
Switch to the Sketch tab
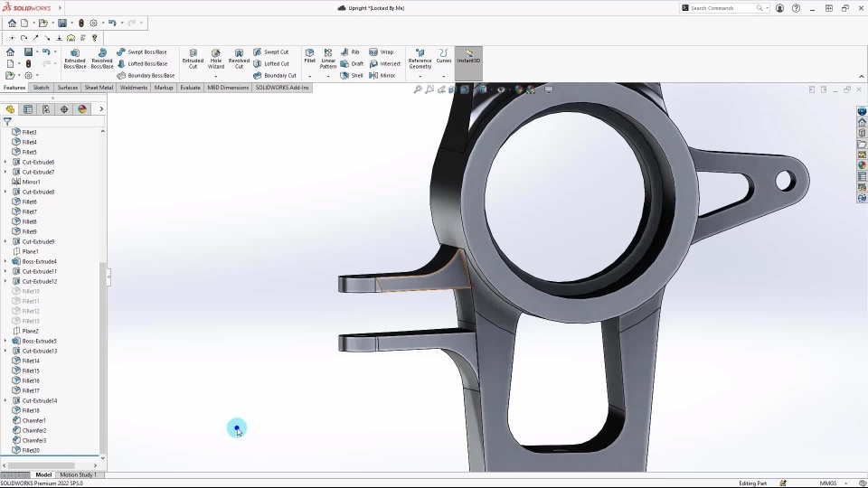42,88
